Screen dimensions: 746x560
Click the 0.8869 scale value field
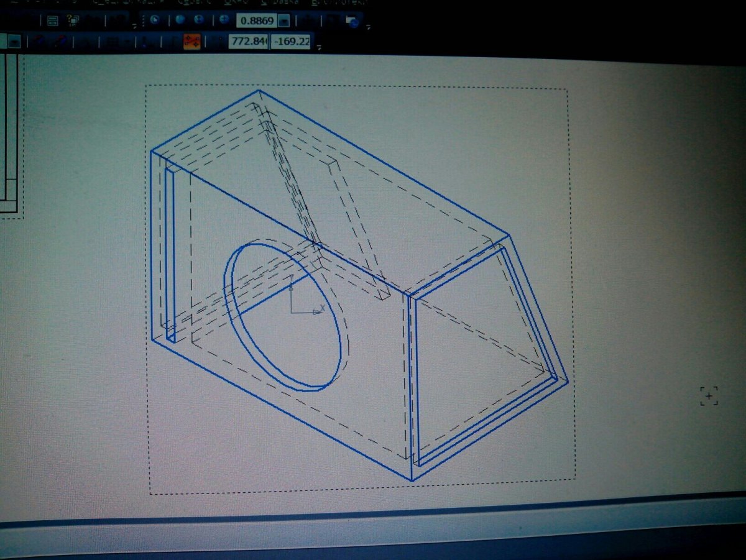256,21
